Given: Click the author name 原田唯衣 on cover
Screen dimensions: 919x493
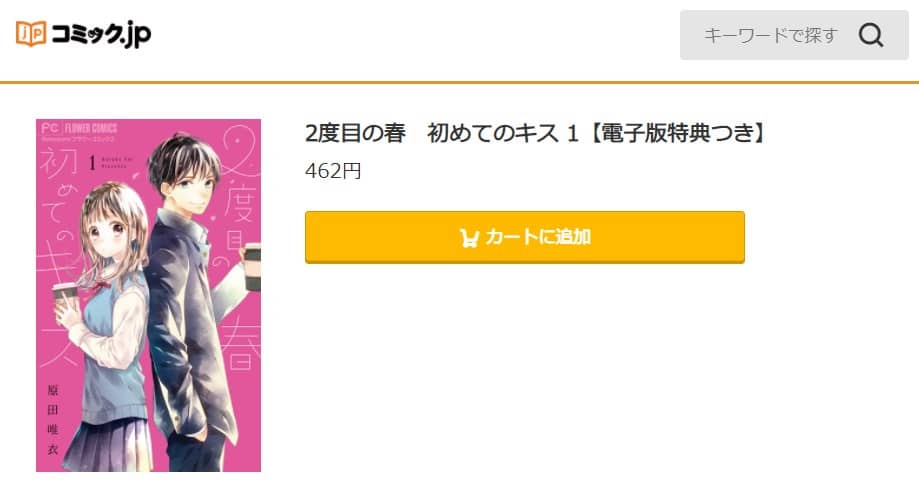Looking at the screenshot, I should (x=53, y=420).
